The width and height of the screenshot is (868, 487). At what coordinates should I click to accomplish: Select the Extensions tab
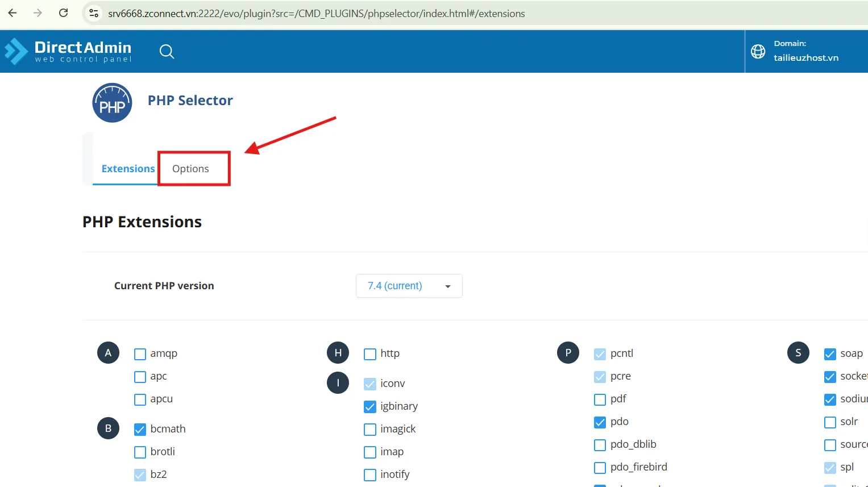pos(128,169)
